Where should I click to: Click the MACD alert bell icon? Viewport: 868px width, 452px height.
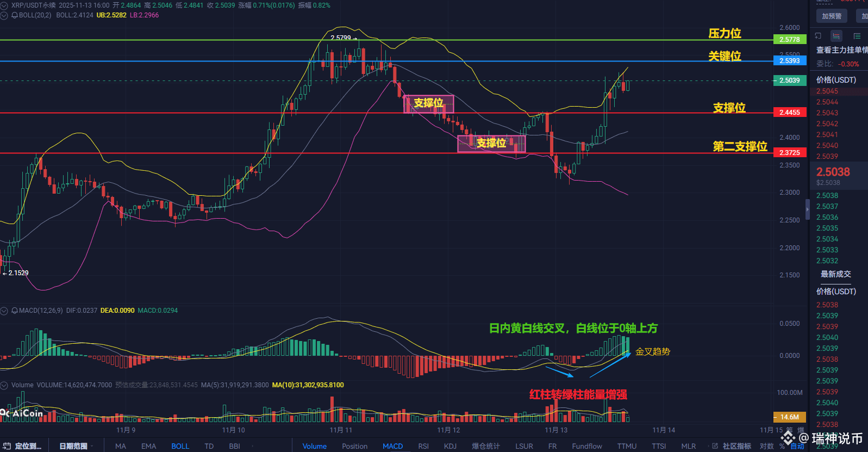tap(15, 311)
